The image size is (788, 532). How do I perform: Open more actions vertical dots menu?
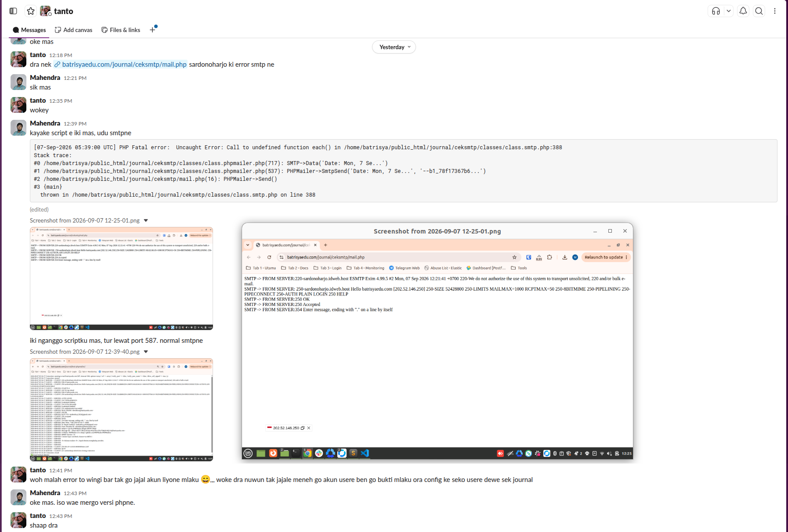775,11
